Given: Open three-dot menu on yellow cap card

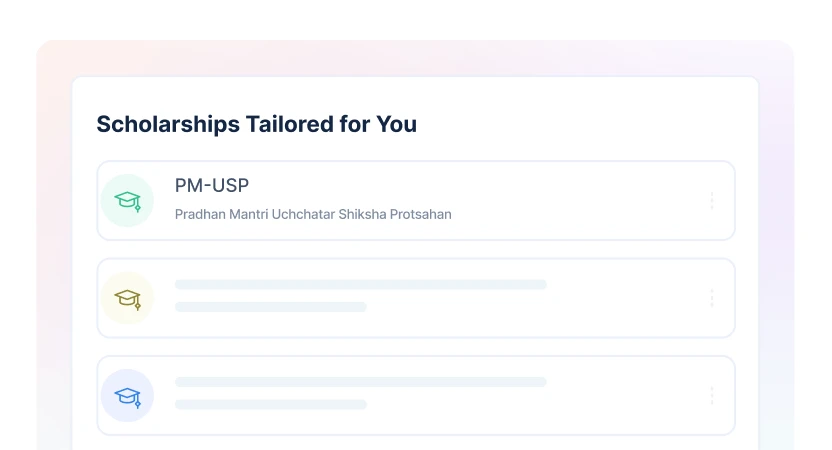Looking at the screenshot, I should coord(711,298).
